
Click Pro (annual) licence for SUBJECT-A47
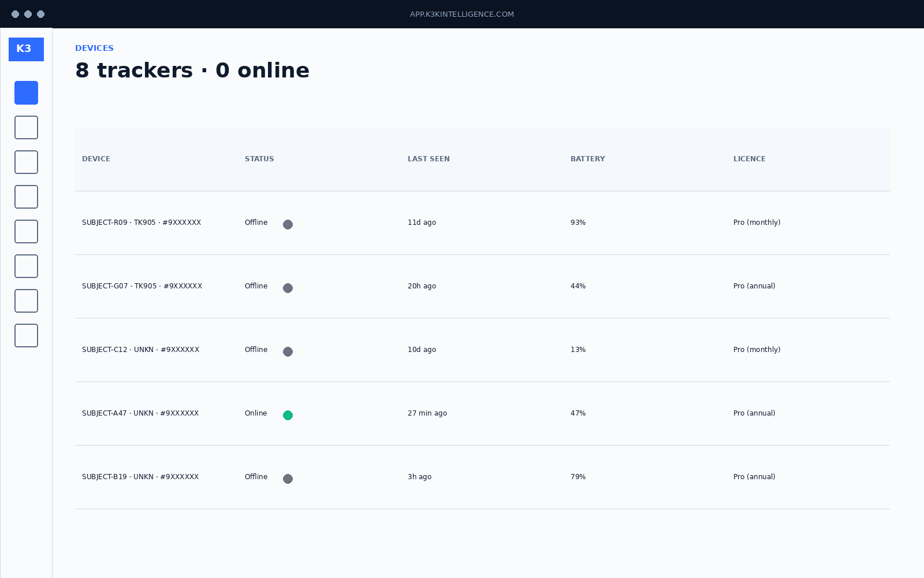pyautogui.click(x=754, y=413)
